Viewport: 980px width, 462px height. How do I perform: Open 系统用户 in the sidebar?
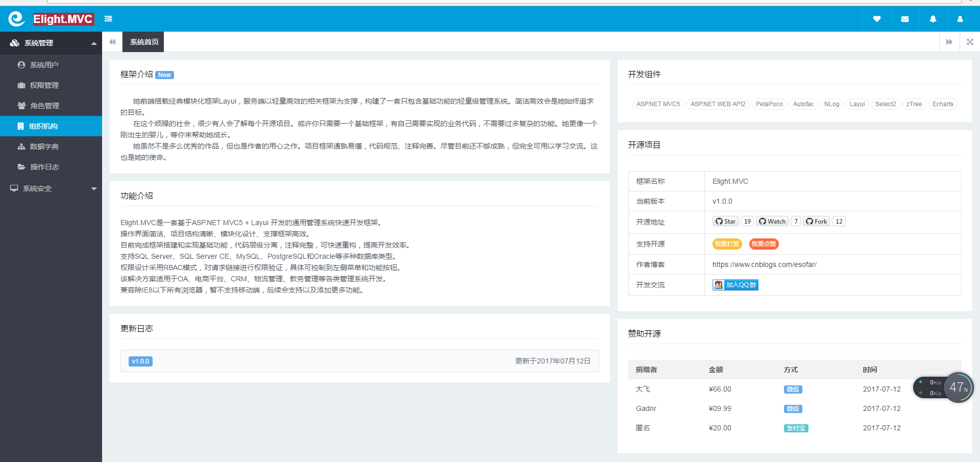(51, 65)
